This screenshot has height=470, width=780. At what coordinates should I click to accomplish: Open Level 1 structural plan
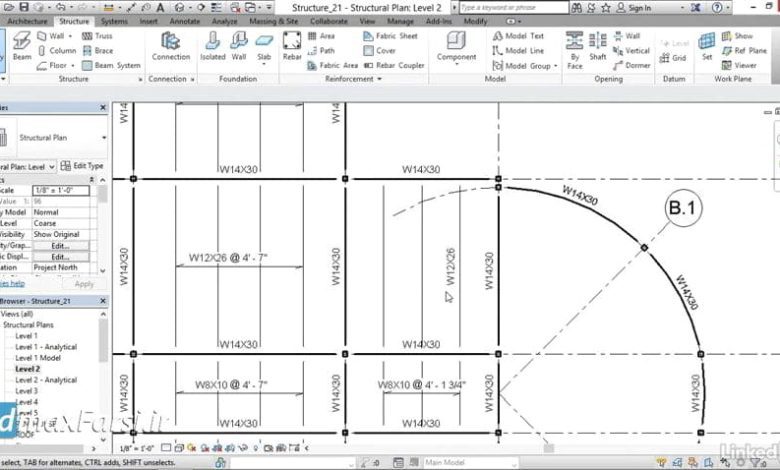pyautogui.click(x=26, y=336)
